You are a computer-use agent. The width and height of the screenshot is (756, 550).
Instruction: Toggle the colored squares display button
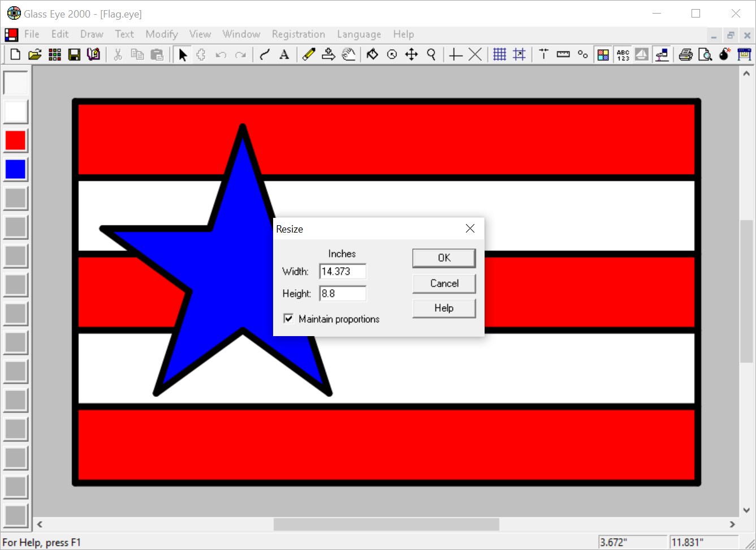[x=603, y=54]
